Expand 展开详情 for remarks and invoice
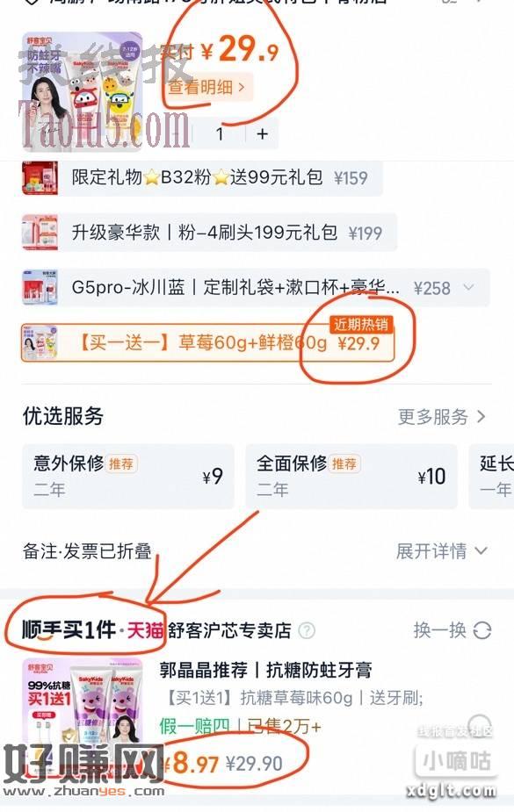The height and width of the screenshot is (812, 514). (x=442, y=551)
